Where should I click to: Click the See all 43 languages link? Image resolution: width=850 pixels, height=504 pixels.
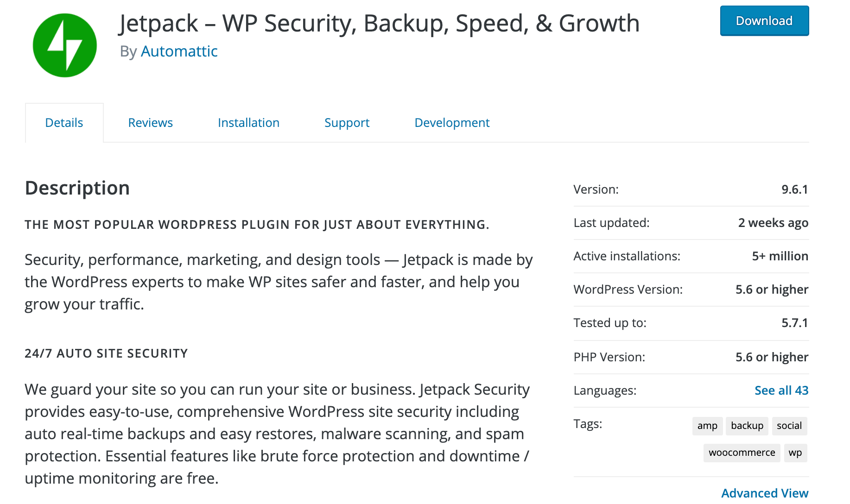781,391
